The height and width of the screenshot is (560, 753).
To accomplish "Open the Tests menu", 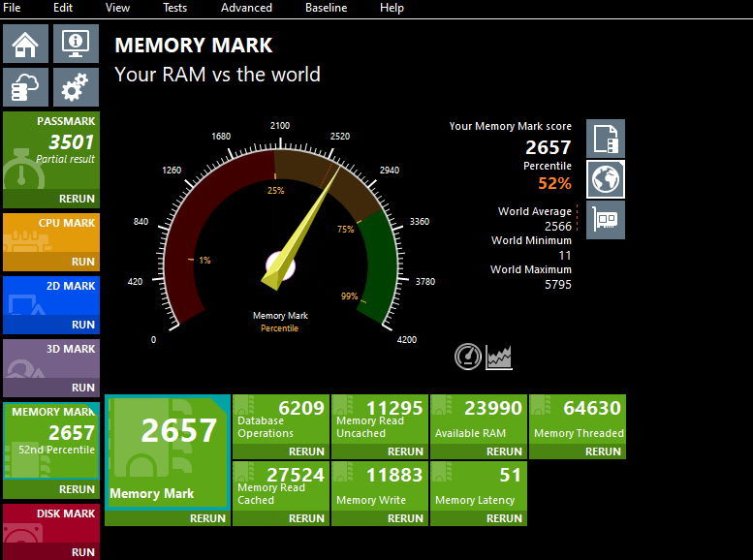I will [174, 8].
